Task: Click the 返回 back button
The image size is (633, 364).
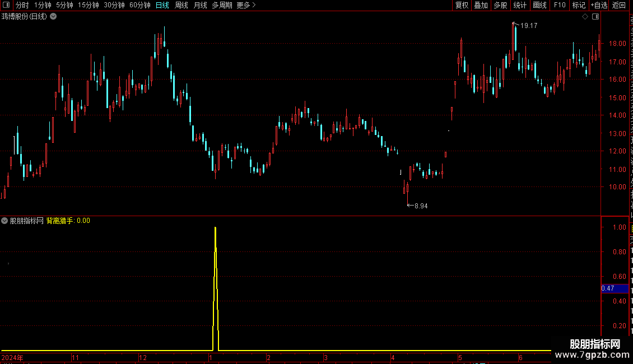Action: 619,5
